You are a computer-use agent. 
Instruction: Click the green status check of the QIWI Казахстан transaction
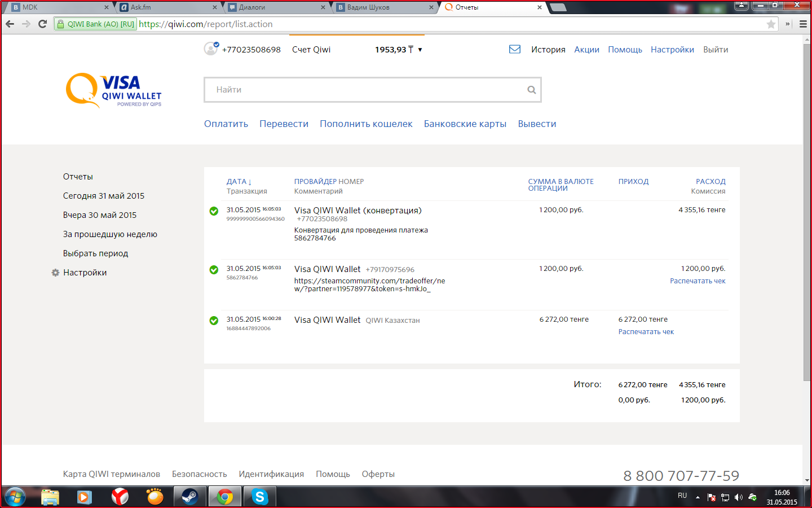click(214, 321)
